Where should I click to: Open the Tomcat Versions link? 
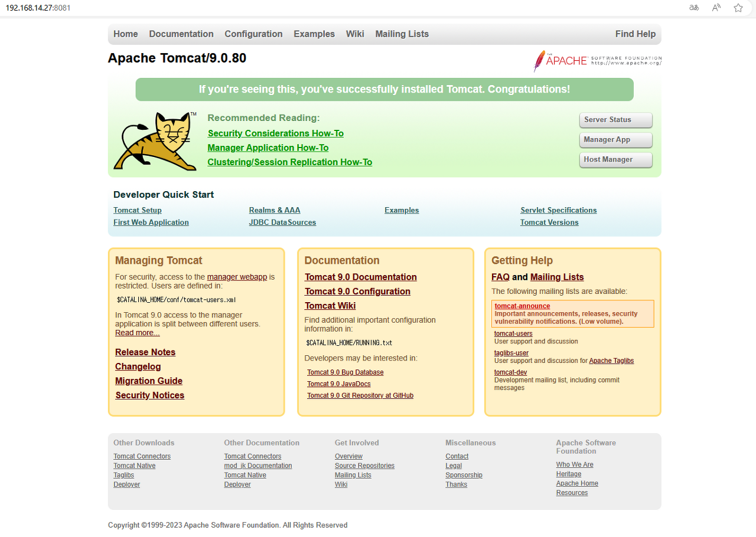tap(549, 222)
